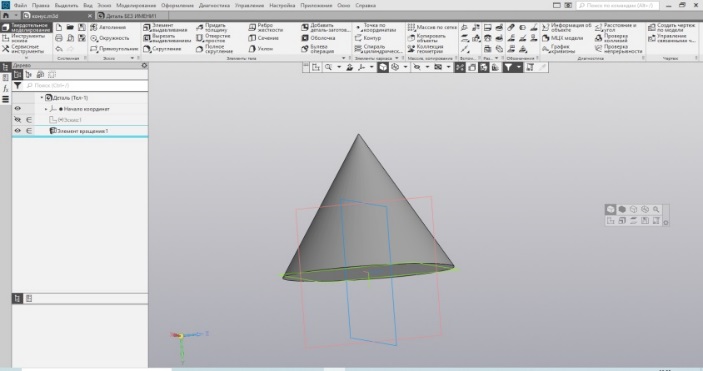Select the Сечение section tool
This screenshot has height=371, width=703.
(x=264, y=38)
